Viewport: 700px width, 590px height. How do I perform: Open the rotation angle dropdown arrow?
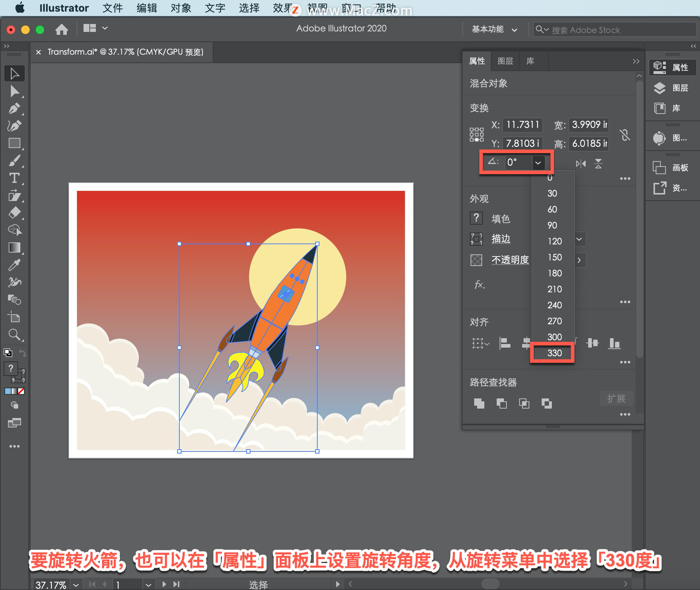[x=538, y=163]
